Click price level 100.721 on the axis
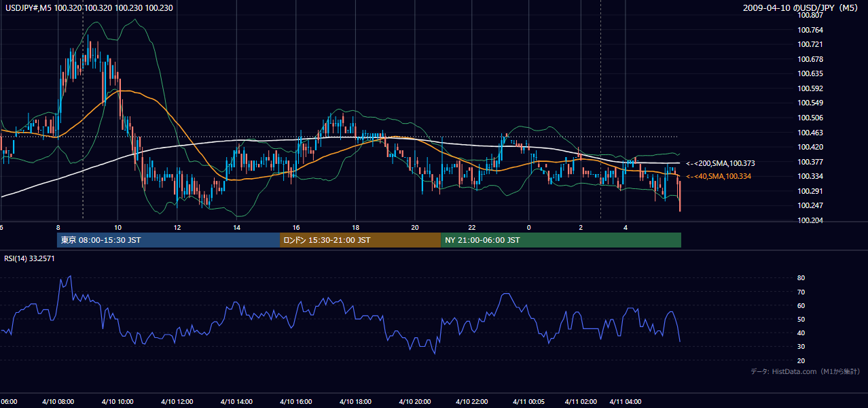This screenshot has width=868, height=408. 810,44
